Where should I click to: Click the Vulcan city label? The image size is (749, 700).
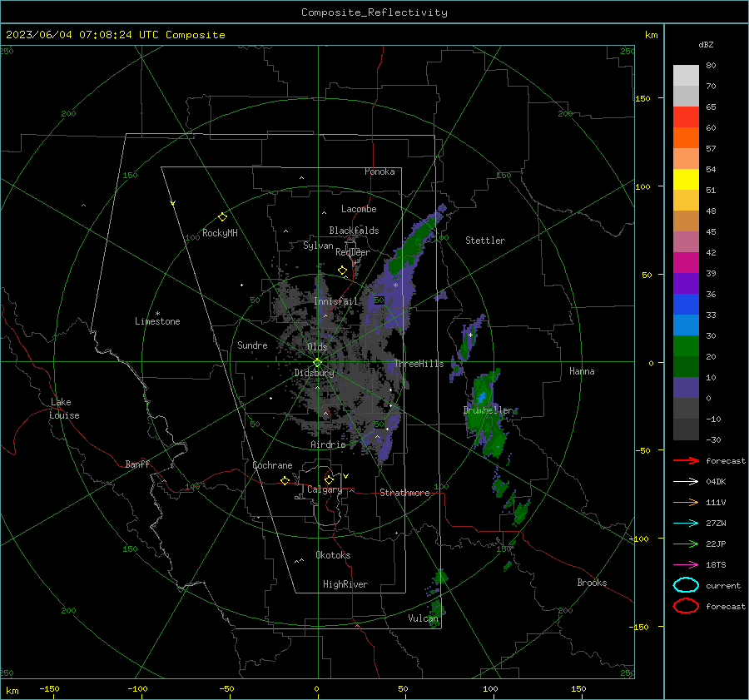pyautogui.click(x=424, y=618)
